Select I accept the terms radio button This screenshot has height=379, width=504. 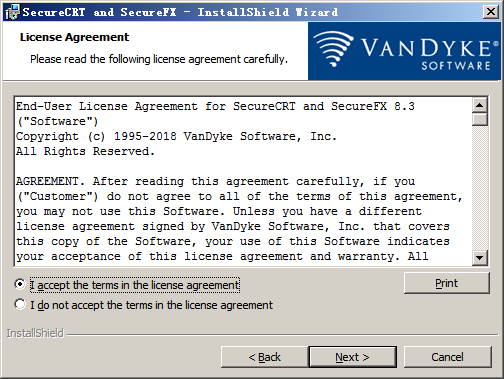point(20,284)
